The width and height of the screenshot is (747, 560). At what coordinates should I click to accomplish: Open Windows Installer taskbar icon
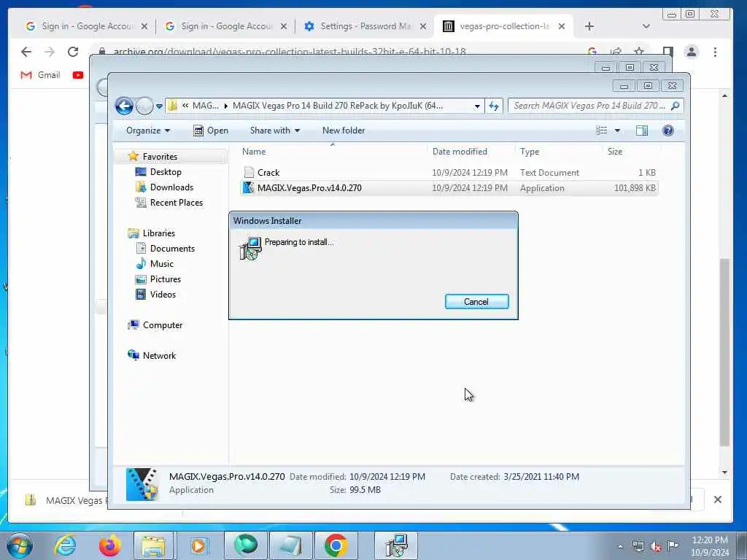(396, 545)
